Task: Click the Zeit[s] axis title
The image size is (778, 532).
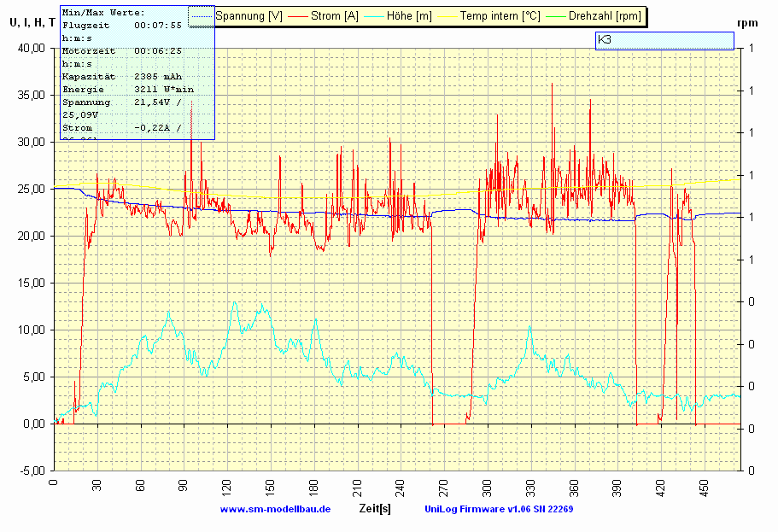Action: (x=375, y=509)
